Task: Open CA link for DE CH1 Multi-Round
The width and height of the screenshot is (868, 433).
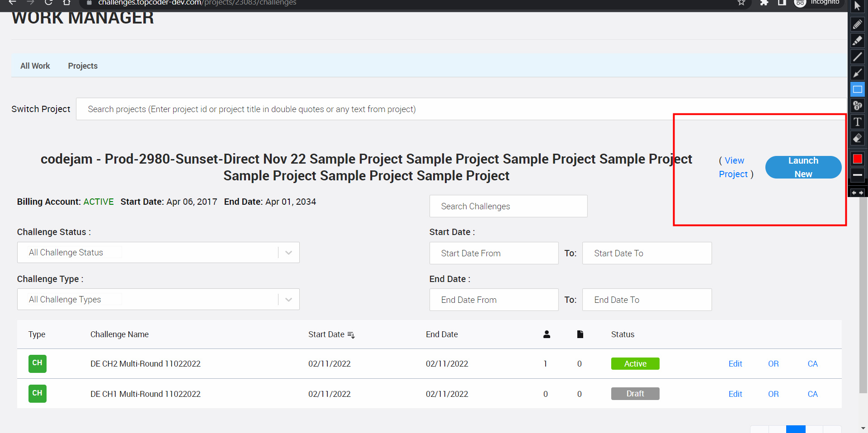Action: click(x=813, y=394)
